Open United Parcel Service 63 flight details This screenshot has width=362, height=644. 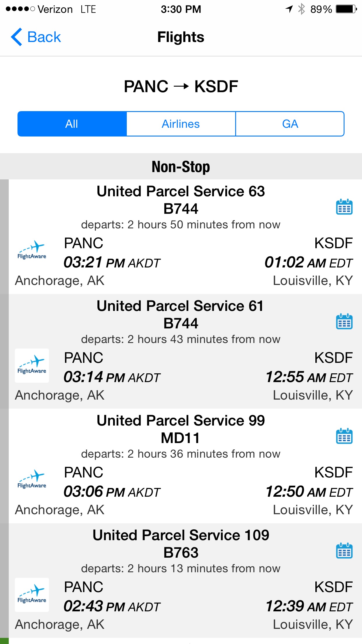pyautogui.click(x=181, y=237)
